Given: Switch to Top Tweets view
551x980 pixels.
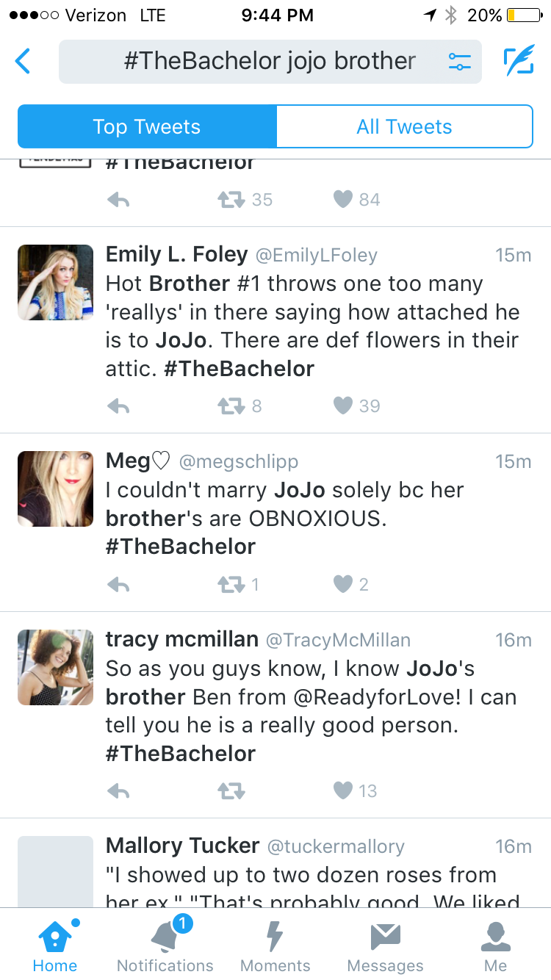Looking at the screenshot, I should click(x=147, y=127).
